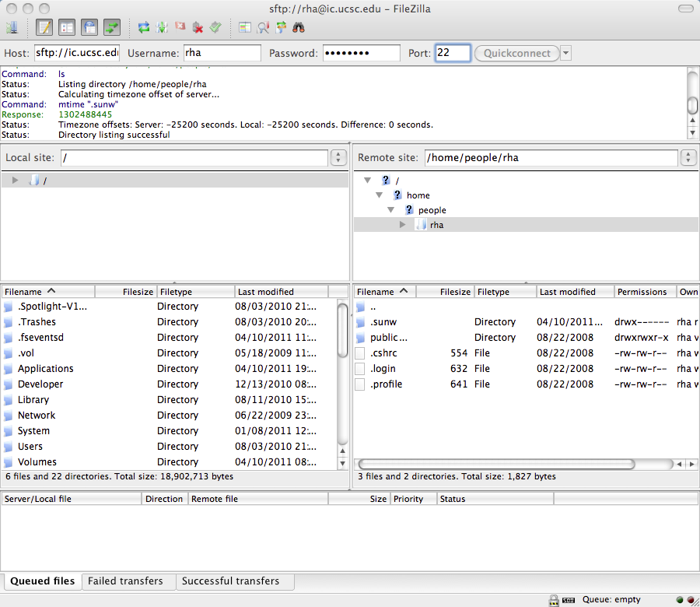
Task: Click the .cshrc file icon
Action: click(x=360, y=353)
